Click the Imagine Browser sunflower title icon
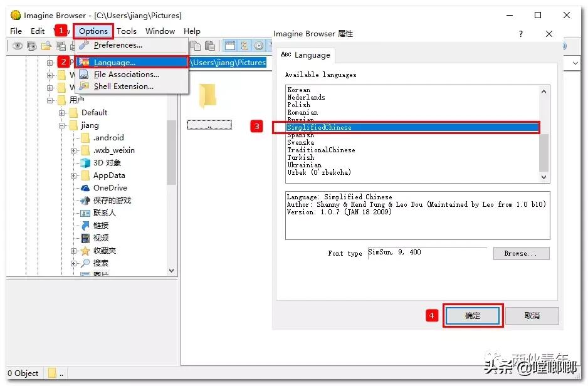The width and height of the screenshot is (588, 386). (16, 16)
